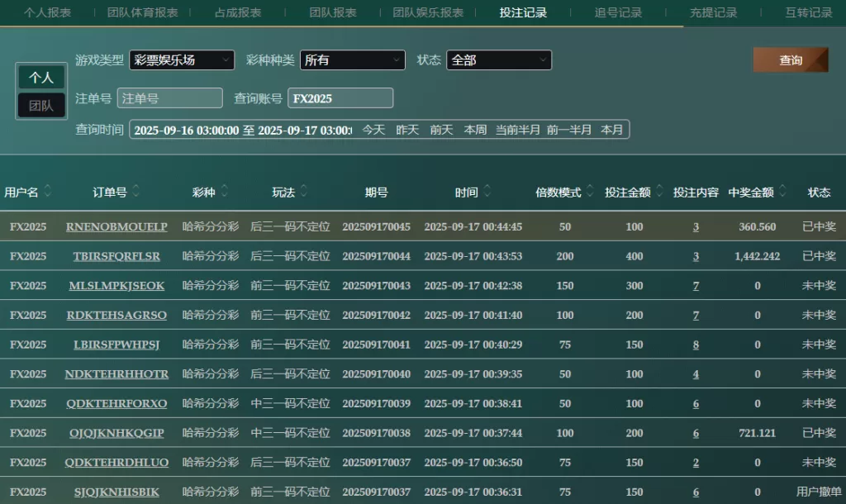Choose 今天 quick time range
The image size is (846, 504).
373,130
